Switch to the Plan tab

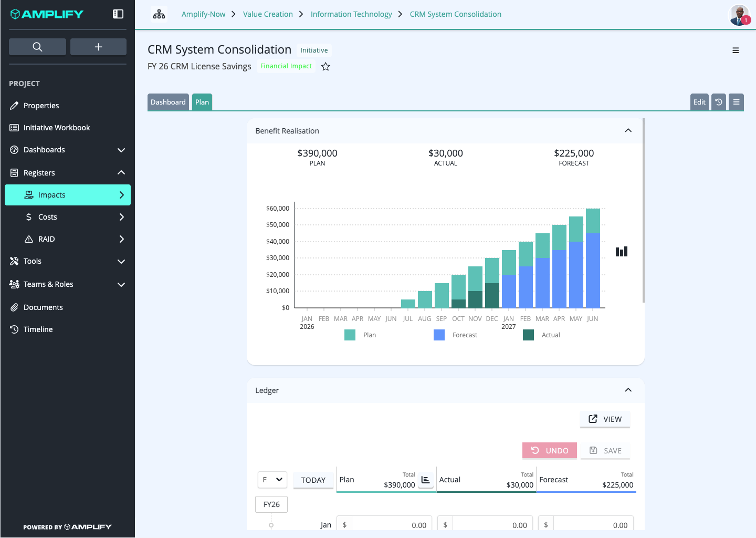[x=202, y=102]
